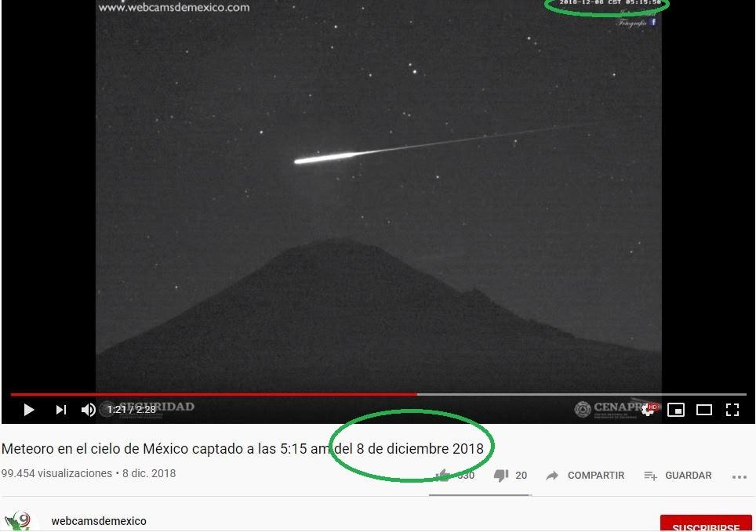
Task: Subscribe with the SUSCRIBIRSE button
Action: click(706, 524)
